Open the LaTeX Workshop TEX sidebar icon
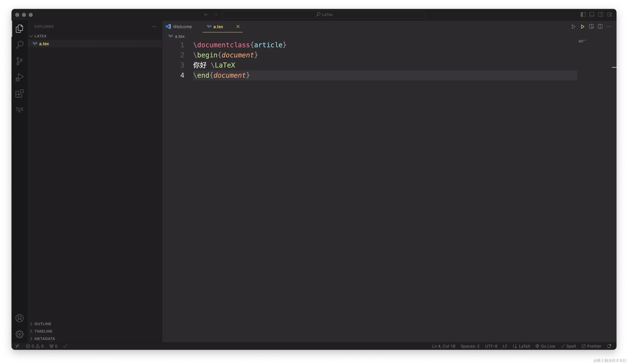 pos(20,109)
